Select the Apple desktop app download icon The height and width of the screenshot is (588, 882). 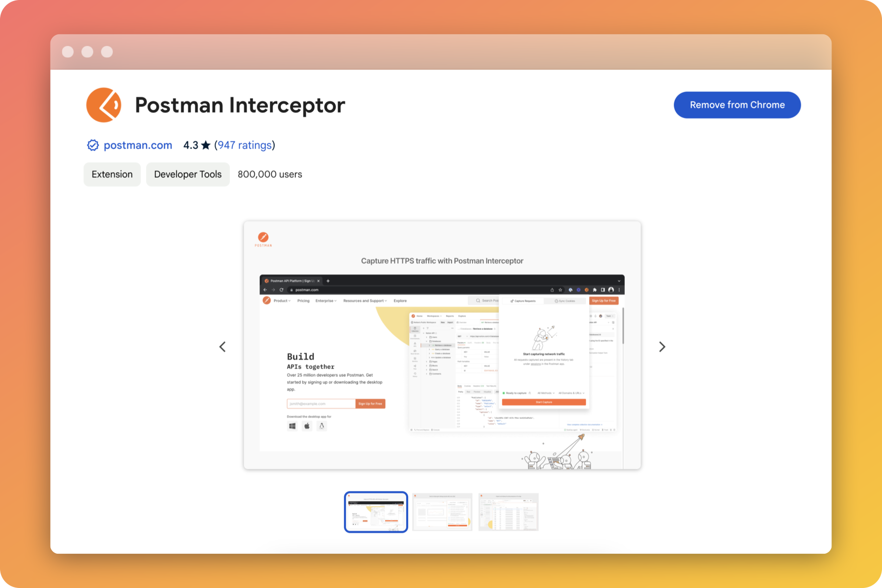(307, 426)
